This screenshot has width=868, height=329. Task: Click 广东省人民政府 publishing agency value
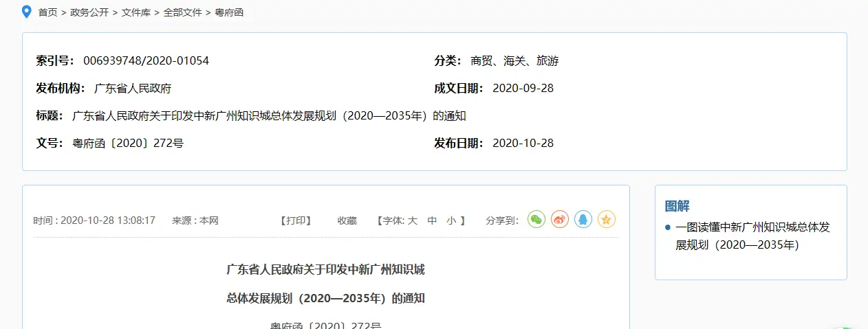click(132, 88)
